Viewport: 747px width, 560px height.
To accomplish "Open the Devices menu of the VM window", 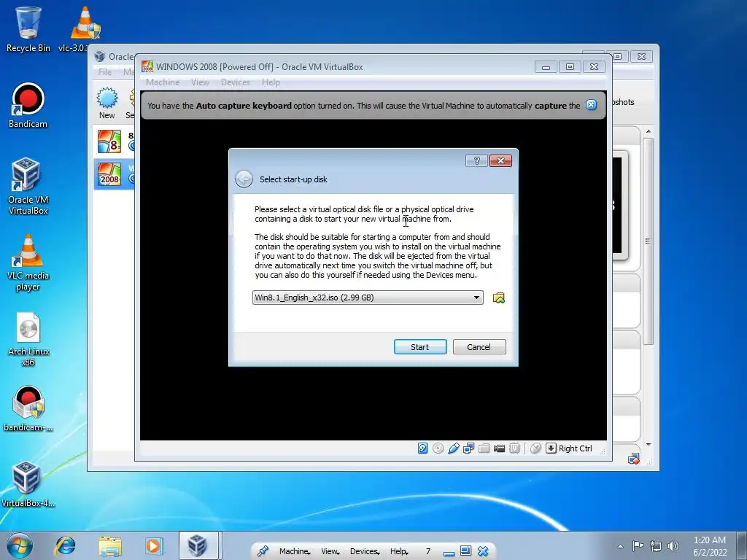I will point(236,82).
